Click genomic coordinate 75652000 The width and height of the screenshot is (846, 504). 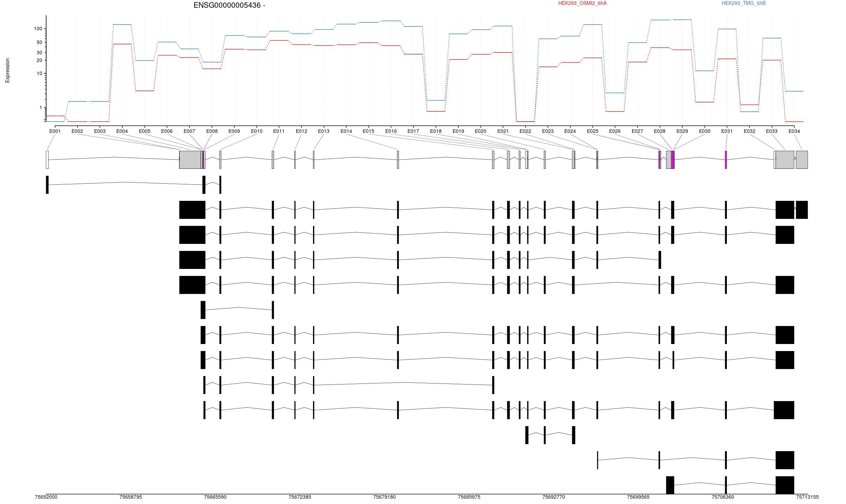pyautogui.click(x=46, y=497)
